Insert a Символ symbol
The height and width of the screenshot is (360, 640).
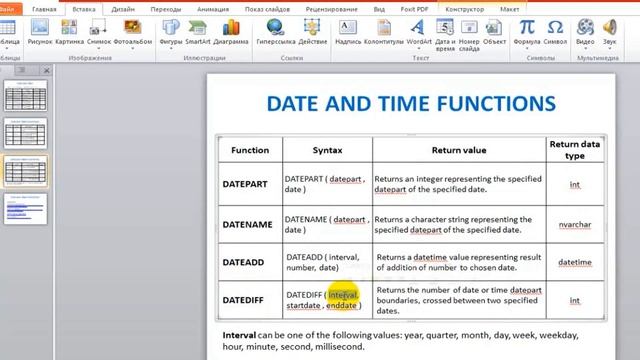point(555,32)
